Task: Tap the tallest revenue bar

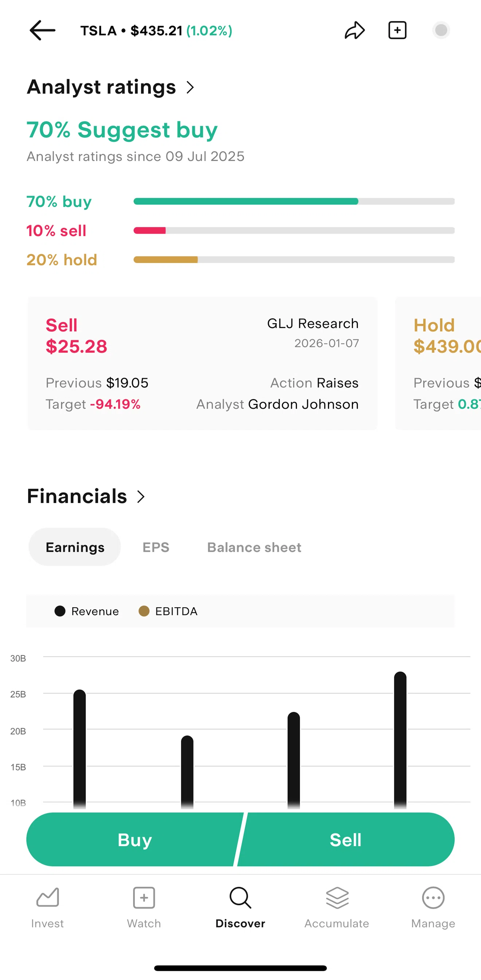Action: 400,739
